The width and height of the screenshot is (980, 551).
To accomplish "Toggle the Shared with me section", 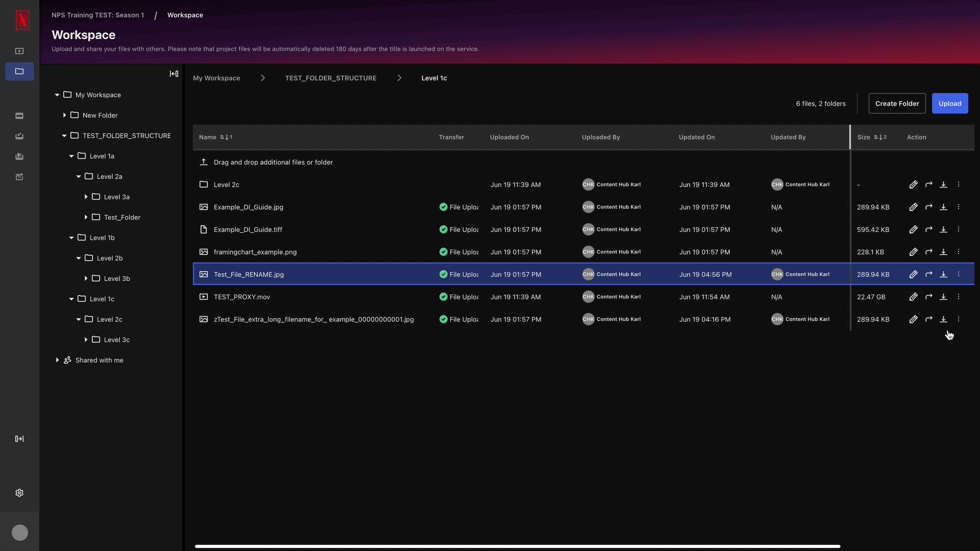I will pos(57,360).
